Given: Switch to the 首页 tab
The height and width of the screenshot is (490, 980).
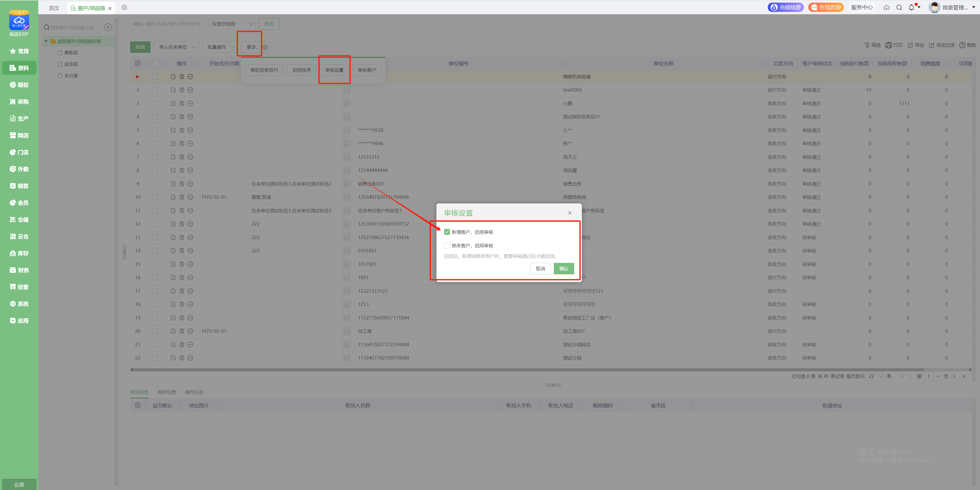Looking at the screenshot, I should [x=54, y=8].
